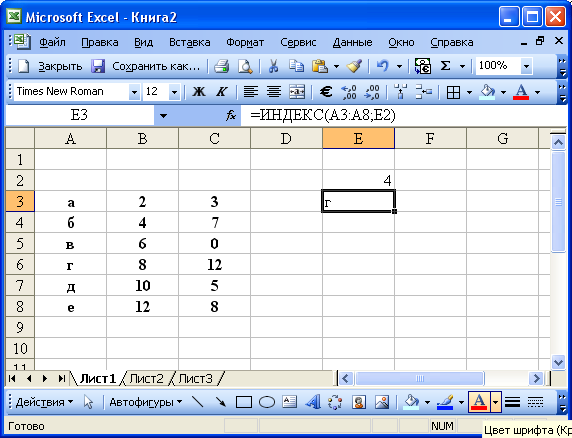
Task: Open the Действия drawing menu
Action: [44, 402]
